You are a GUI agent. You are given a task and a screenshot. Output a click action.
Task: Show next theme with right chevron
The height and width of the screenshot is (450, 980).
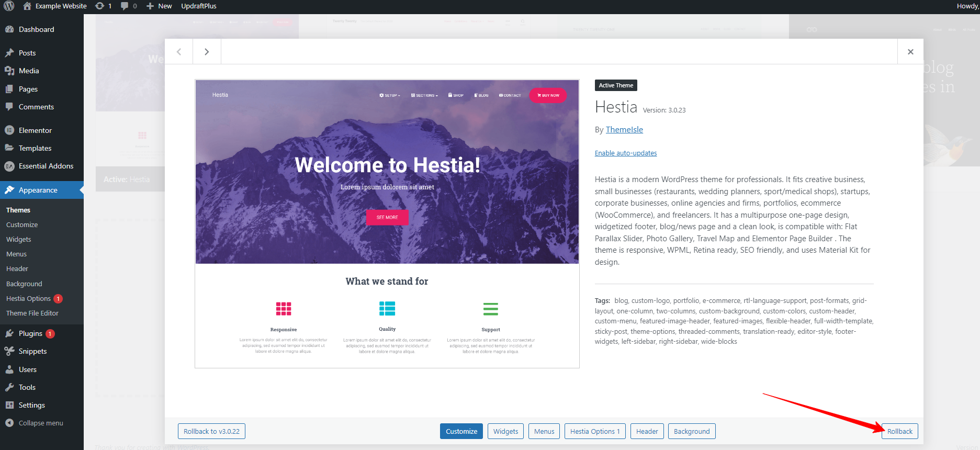tap(207, 51)
